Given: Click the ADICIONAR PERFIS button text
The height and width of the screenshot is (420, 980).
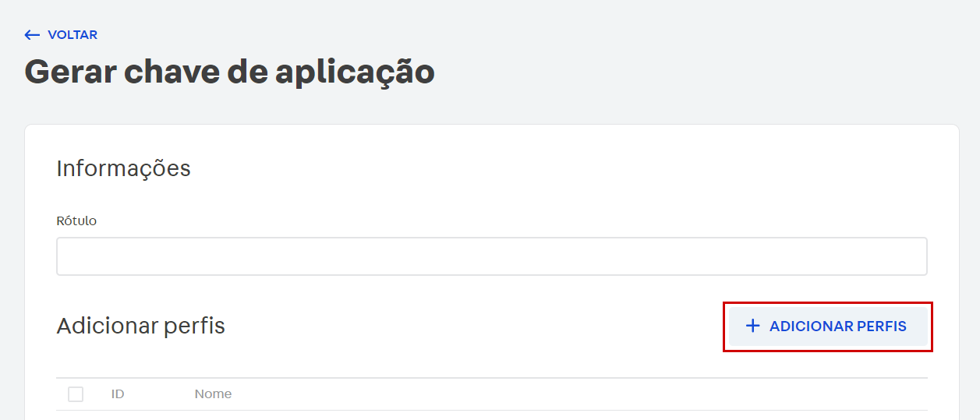Looking at the screenshot, I should (x=837, y=326).
